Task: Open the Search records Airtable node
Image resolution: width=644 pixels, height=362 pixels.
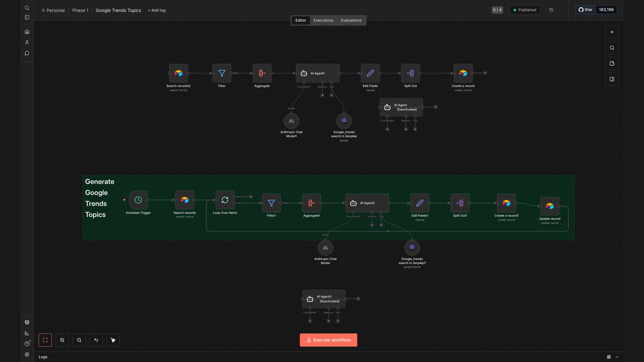Action: point(185,200)
